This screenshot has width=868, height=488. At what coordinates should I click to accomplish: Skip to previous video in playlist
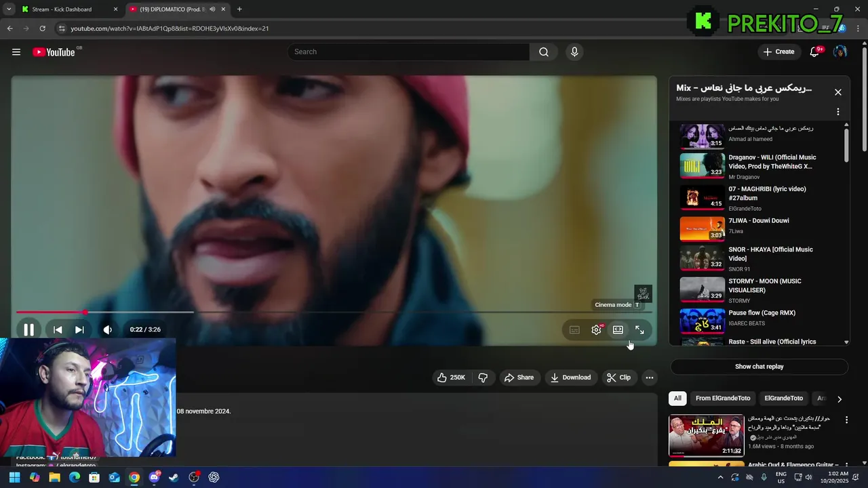tap(58, 330)
